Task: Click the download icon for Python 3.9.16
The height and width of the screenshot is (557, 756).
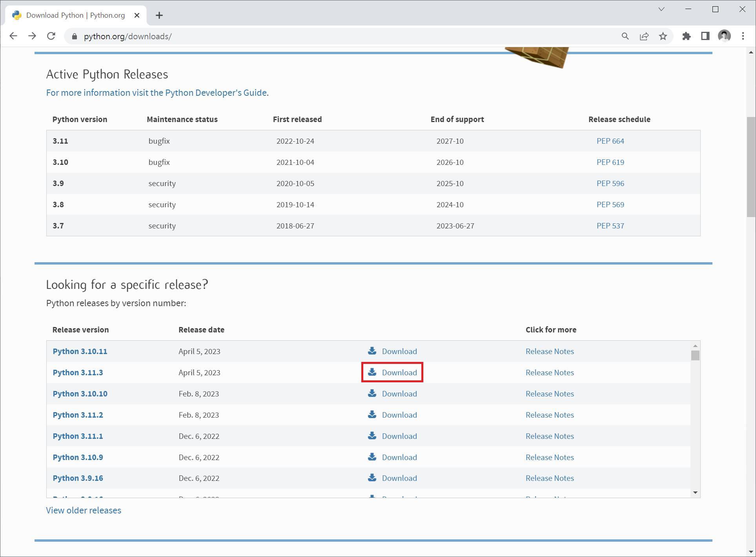Action: point(372,477)
